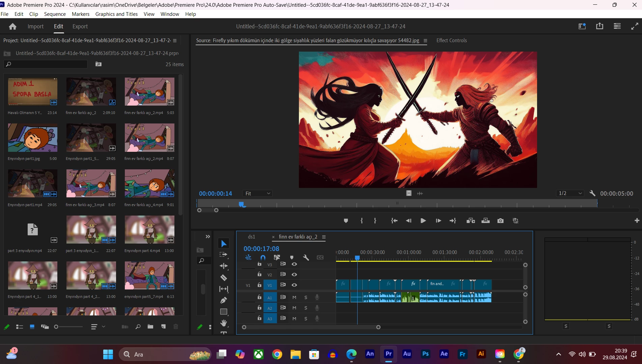
Task: Open the 1/2 playback resolution dropdown
Action: pos(570,193)
